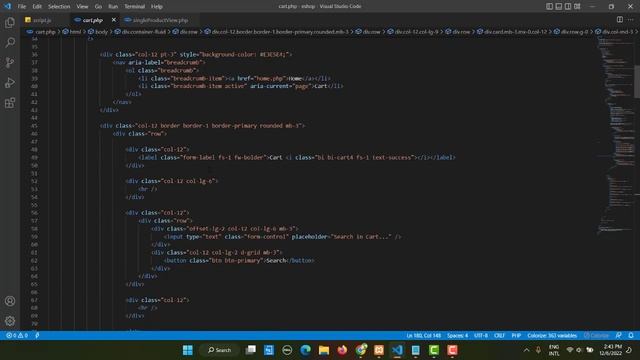The width and height of the screenshot is (640, 360).
Task: Click Visual Studio Code taskbar icon
Action: (x=397, y=350)
